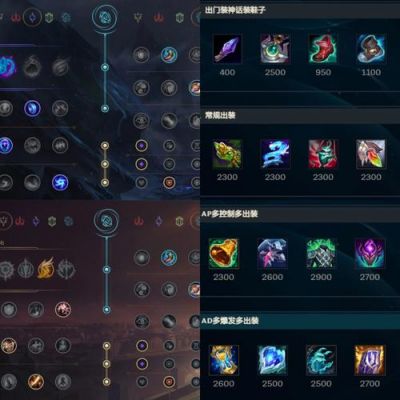This screenshot has width=400, height=400.
Task: Click the golden hourglass item priced 2600
Action: [x=223, y=360]
